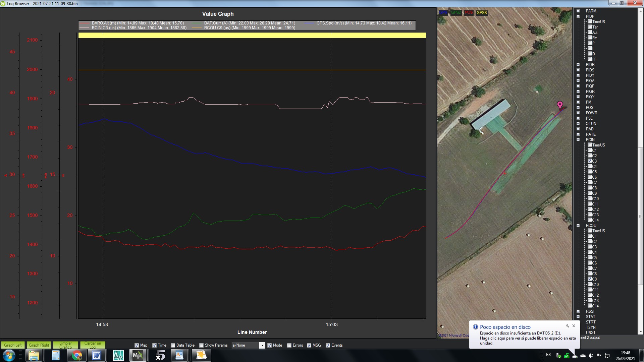Click the ES language indicator
The height and width of the screenshot is (362, 644).
(548, 355)
